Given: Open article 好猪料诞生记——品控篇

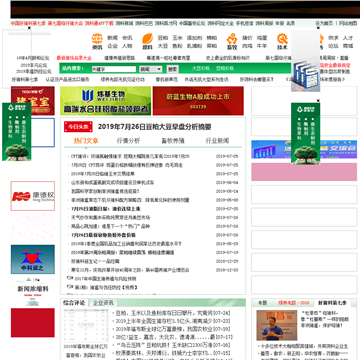Looking at the screenshot, I should coord(95,261).
